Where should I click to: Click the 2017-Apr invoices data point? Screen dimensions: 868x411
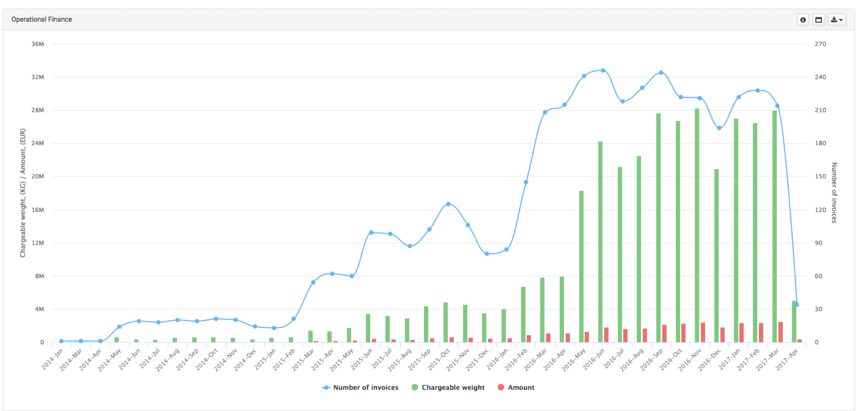(x=797, y=305)
